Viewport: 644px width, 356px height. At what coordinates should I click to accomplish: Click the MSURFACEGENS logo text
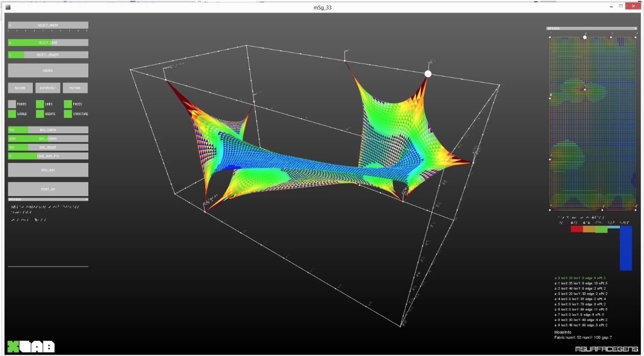[606, 349]
